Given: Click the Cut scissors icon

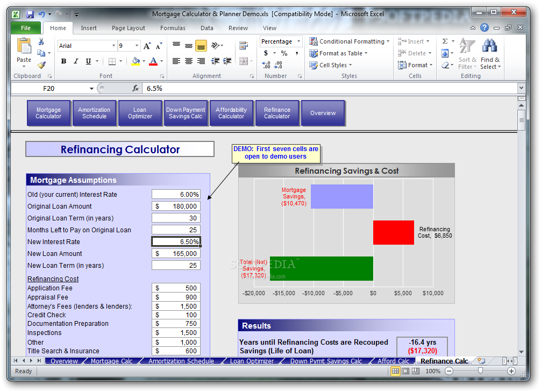Looking at the screenshot, I should 41,42.
